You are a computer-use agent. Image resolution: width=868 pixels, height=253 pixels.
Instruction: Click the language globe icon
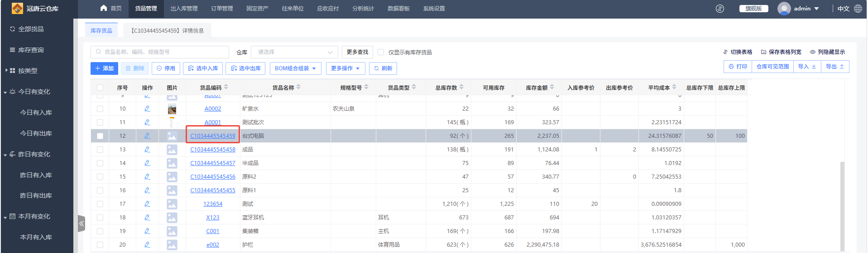858,9
